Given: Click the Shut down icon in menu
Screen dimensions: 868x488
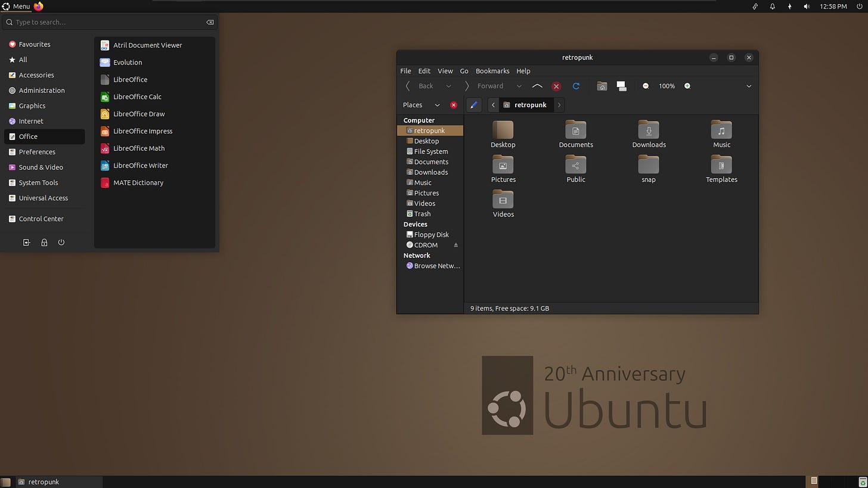Looking at the screenshot, I should click(x=61, y=243).
